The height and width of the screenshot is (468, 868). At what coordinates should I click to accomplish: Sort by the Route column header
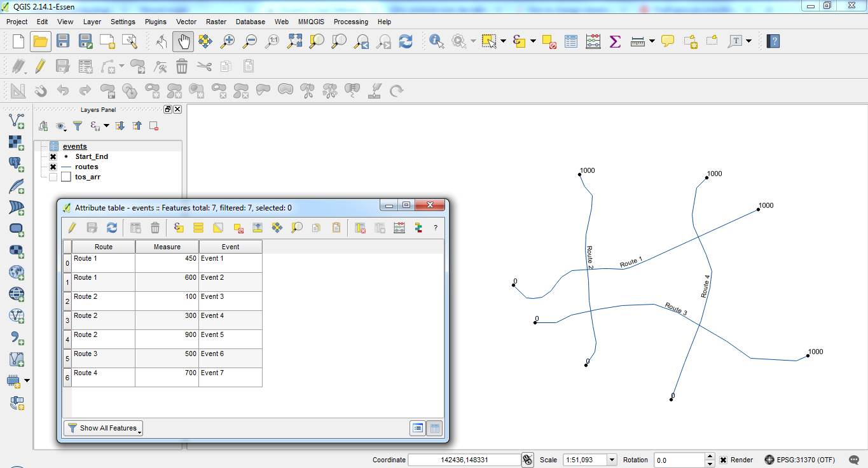click(x=104, y=247)
